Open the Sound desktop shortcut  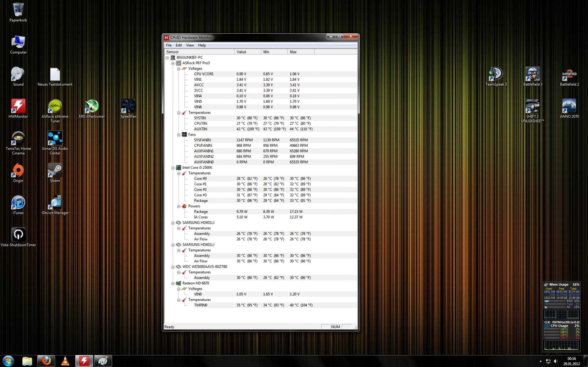pyautogui.click(x=18, y=77)
